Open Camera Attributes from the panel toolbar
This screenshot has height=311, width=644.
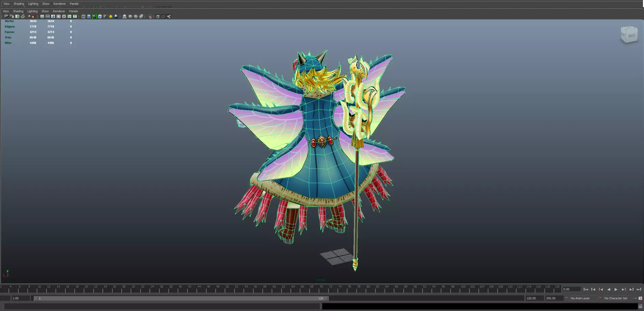[x=12, y=16]
